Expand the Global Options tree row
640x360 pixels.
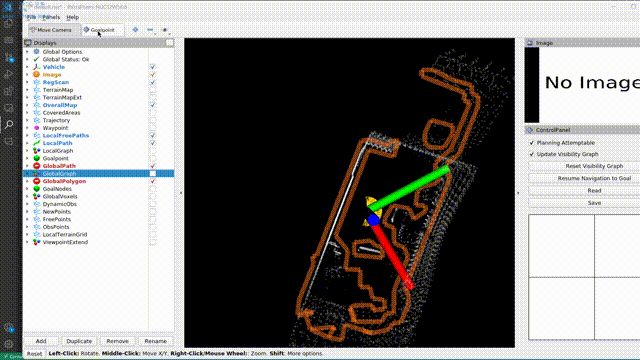[27, 52]
